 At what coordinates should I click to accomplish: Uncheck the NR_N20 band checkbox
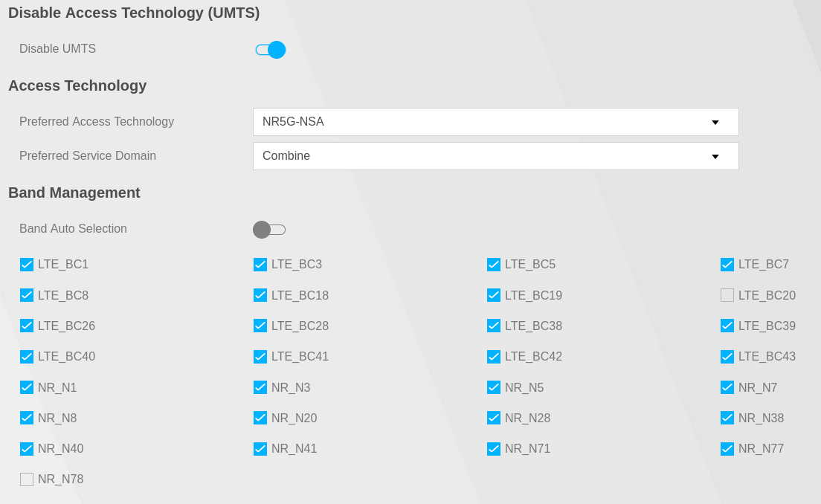coord(260,418)
